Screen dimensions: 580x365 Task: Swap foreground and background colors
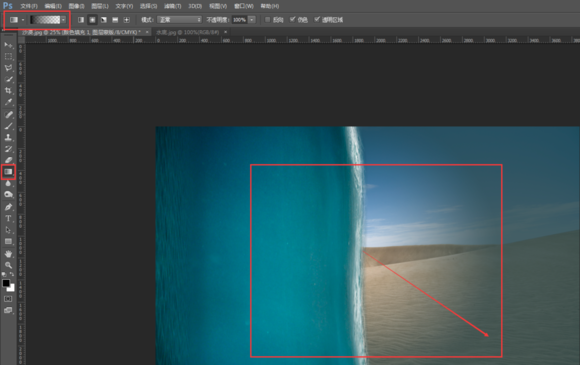12,274
